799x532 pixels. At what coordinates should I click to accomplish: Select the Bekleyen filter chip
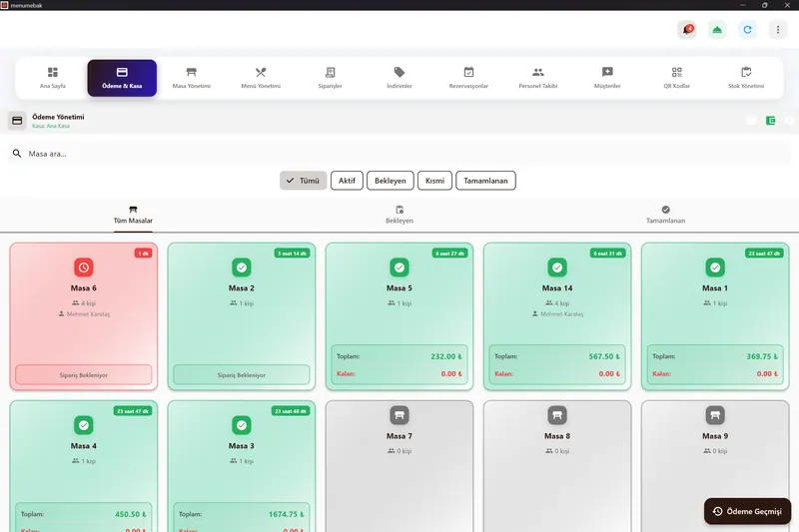[390, 181]
